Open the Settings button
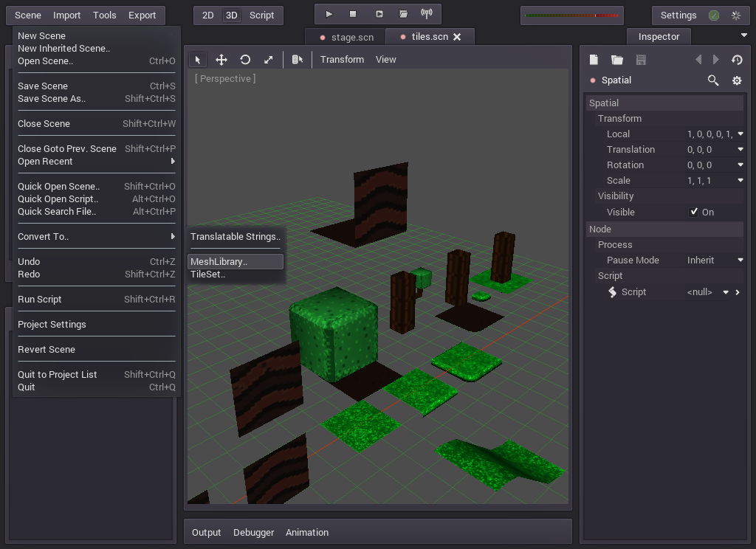 (x=678, y=15)
